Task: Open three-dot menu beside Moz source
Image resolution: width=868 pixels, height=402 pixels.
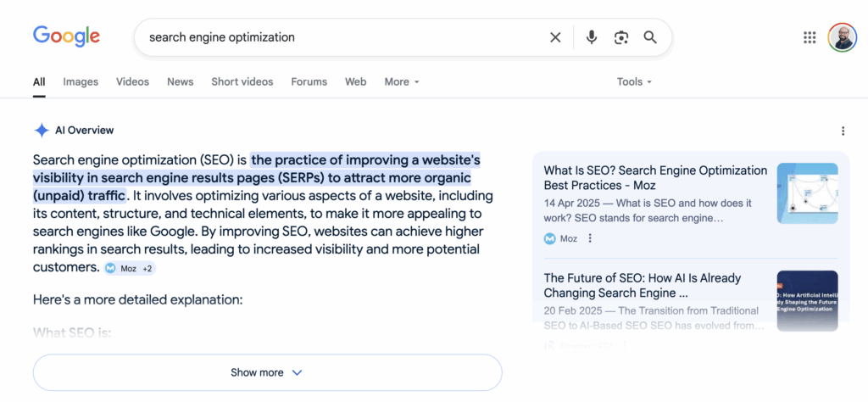Action: pyautogui.click(x=590, y=238)
